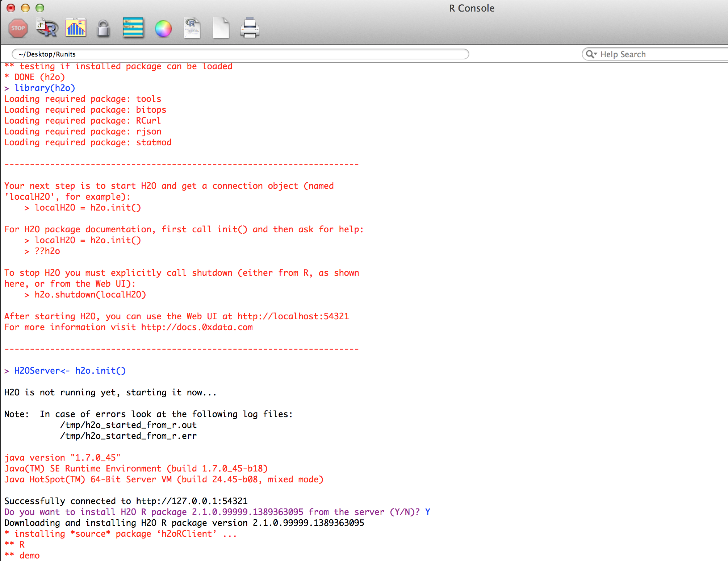Click the http://localhost:54321 Web UI address

click(293, 316)
